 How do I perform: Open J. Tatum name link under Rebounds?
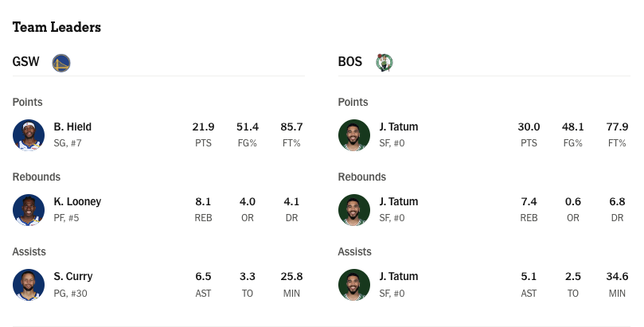399,201
